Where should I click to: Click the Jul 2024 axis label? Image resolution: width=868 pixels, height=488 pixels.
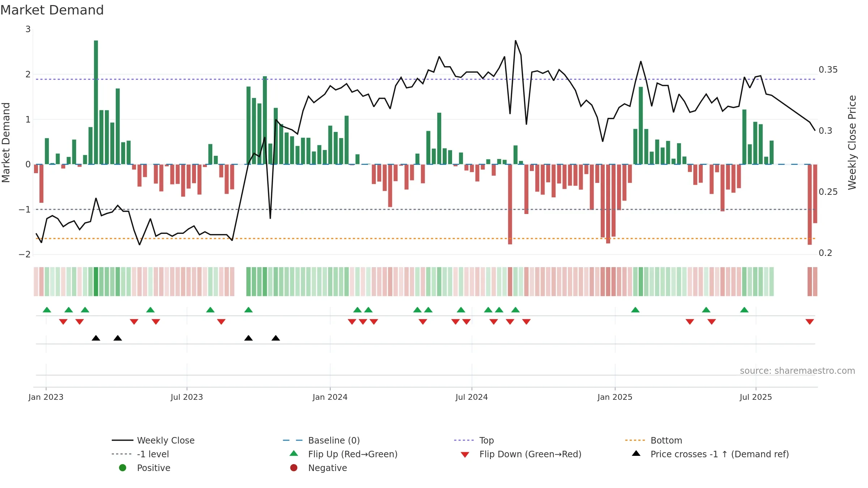472,397
